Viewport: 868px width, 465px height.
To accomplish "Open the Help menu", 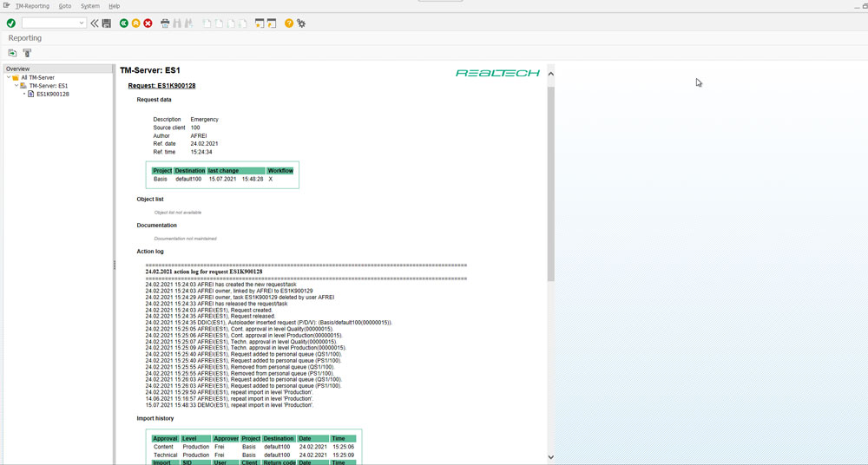I will coord(114,6).
